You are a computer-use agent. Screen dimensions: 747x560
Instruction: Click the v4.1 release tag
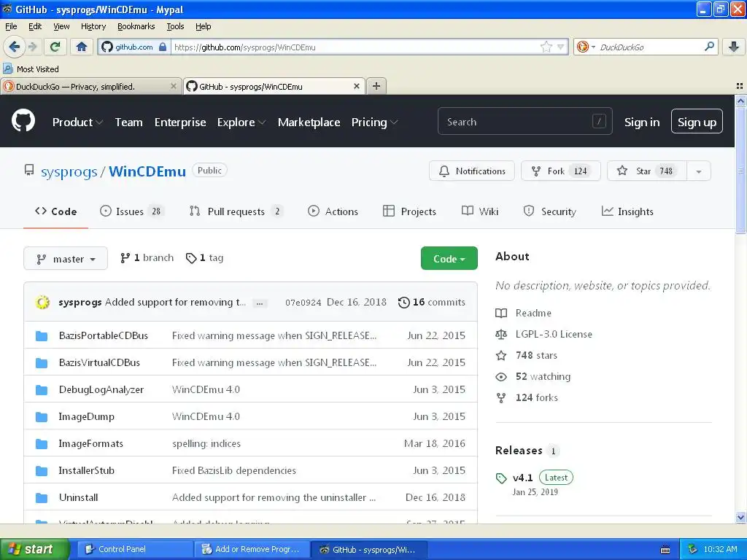[522, 478]
